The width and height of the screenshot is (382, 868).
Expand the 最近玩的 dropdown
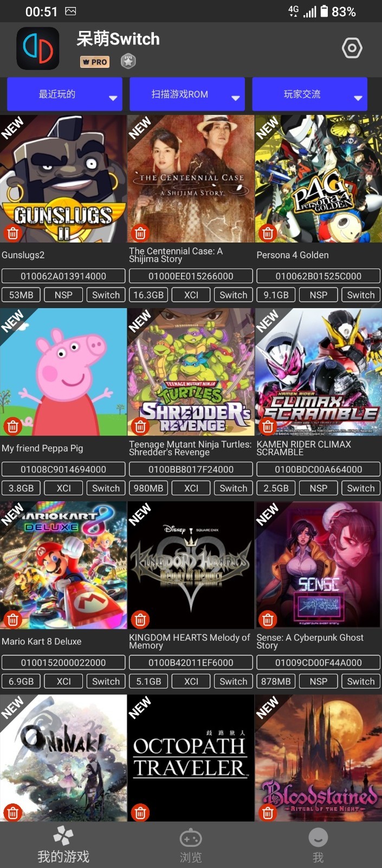(x=64, y=94)
